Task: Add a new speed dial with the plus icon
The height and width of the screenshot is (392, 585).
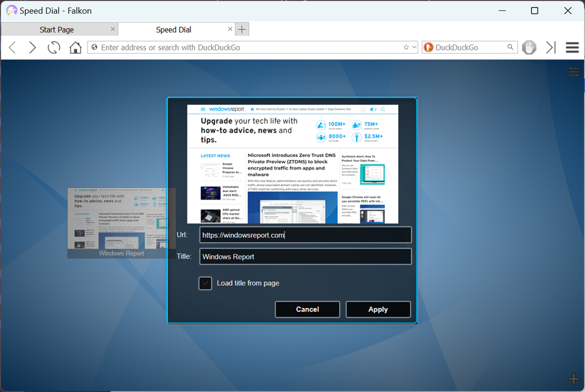Action: click(574, 379)
